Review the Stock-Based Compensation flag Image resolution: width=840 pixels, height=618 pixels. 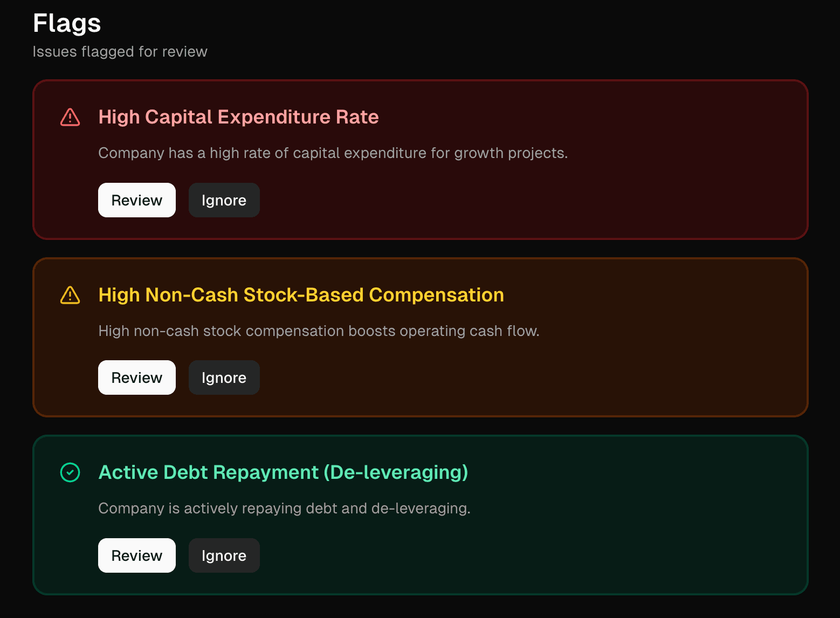(137, 377)
